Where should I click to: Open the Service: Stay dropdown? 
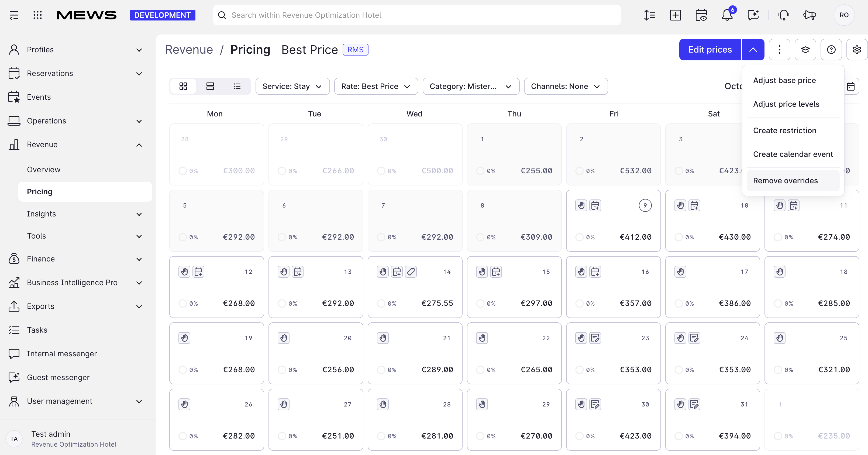292,86
